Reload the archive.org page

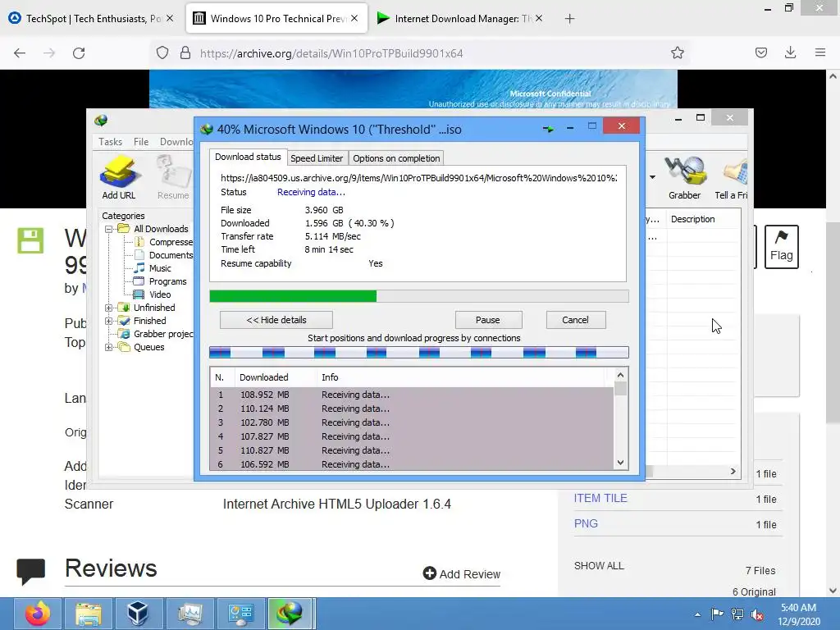pos(79,53)
